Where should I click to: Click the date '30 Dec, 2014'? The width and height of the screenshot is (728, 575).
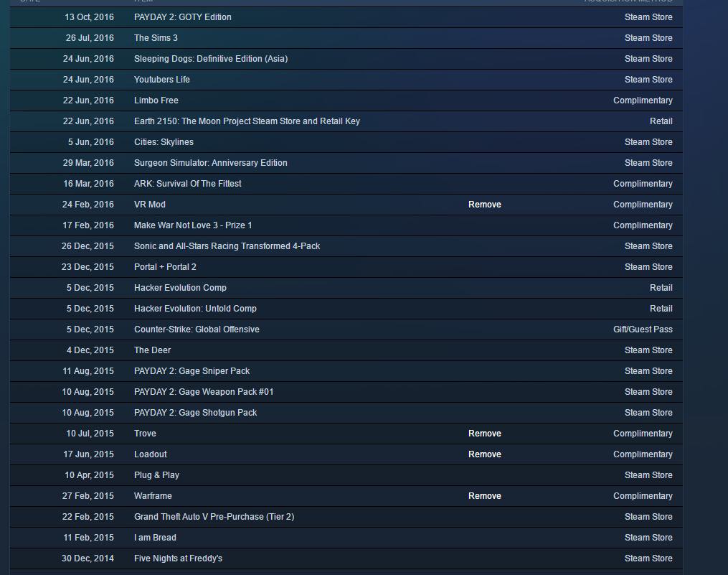(88, 558)
